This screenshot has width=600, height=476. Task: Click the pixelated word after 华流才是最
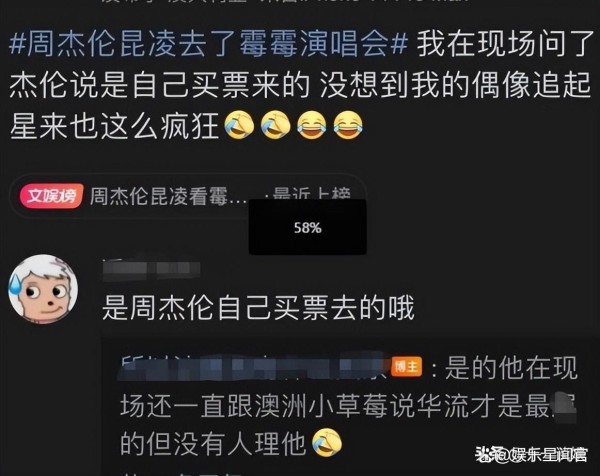(x=565, y=404)
